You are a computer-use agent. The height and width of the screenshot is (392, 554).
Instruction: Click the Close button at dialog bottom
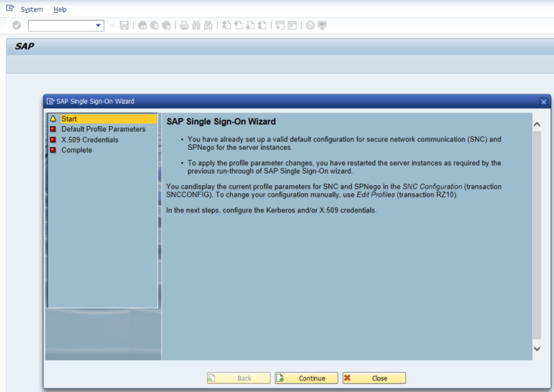[374, 378]
